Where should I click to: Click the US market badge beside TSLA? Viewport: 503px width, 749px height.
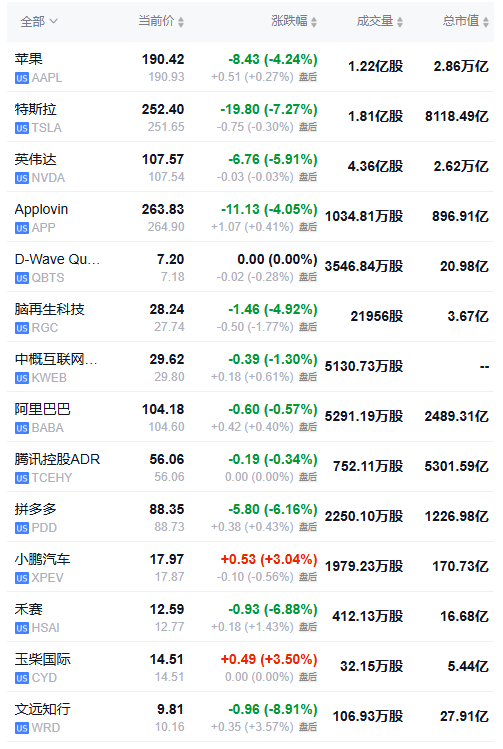[x=22, y=128]
